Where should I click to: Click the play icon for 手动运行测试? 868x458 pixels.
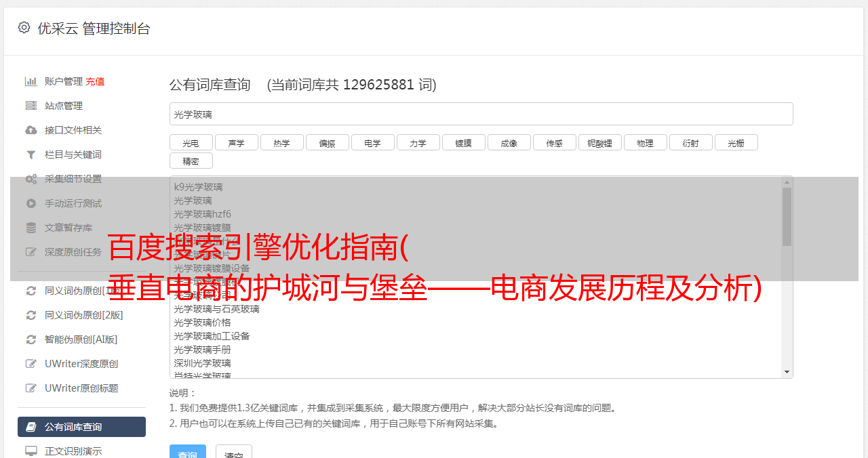(31, 203)
